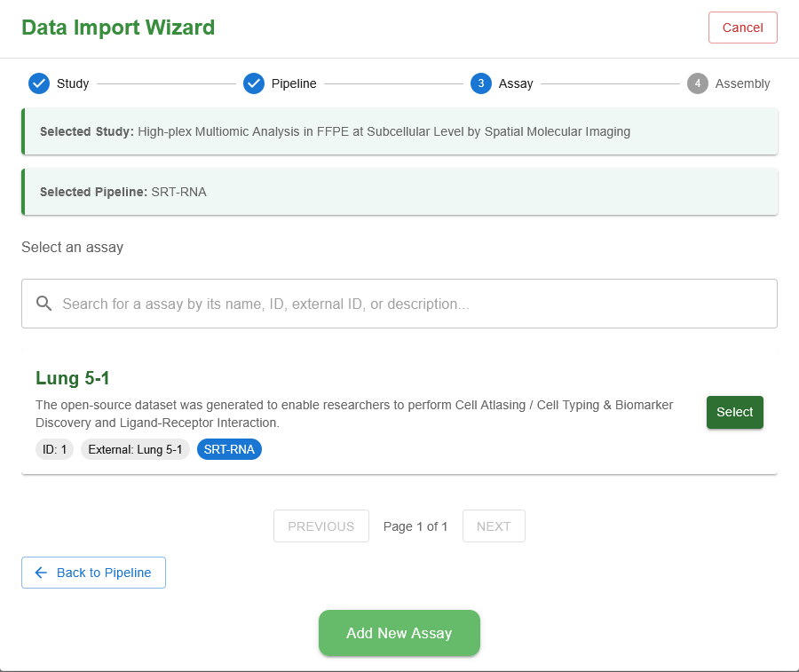Click the Add New Assay button
This screenshot has width=799, height=672.
[399, 633]
